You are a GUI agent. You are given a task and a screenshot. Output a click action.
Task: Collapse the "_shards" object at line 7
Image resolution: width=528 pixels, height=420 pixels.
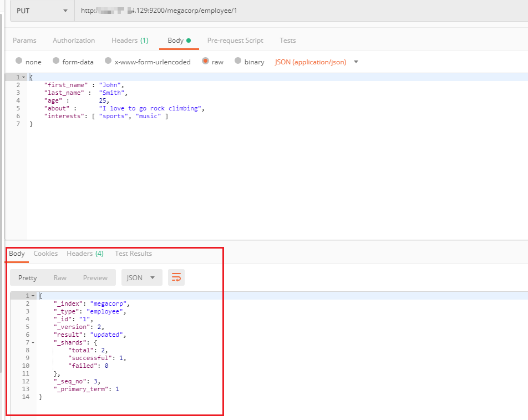(33, 342)
